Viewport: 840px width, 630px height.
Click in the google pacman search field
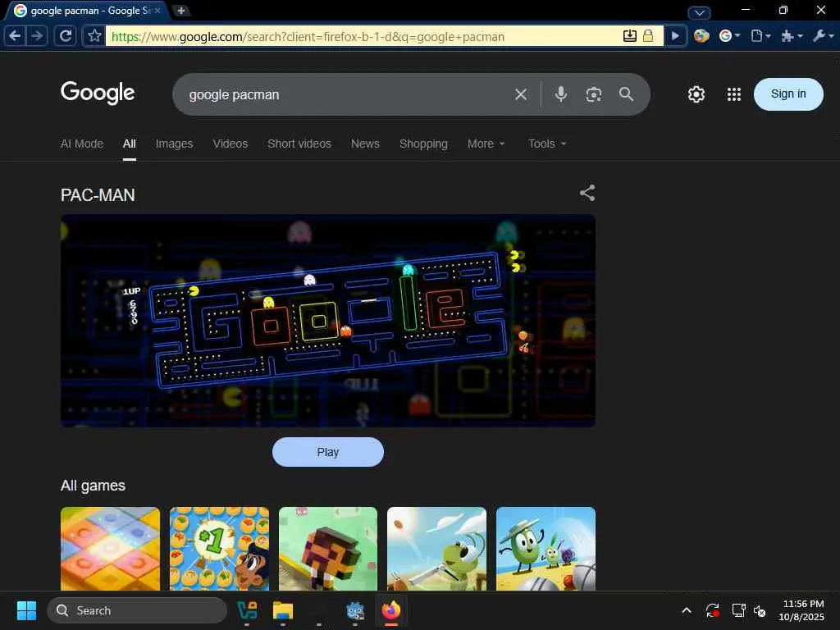pos(343,95)
